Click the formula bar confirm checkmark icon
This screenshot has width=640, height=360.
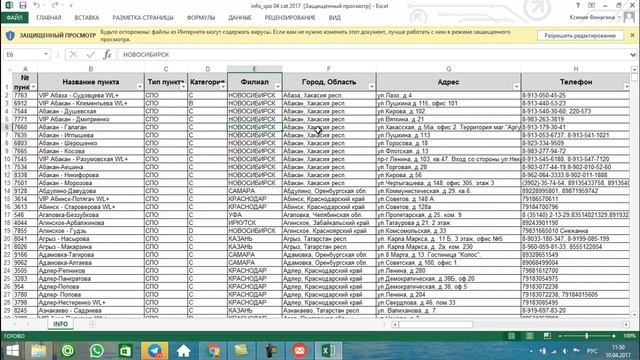91,54
